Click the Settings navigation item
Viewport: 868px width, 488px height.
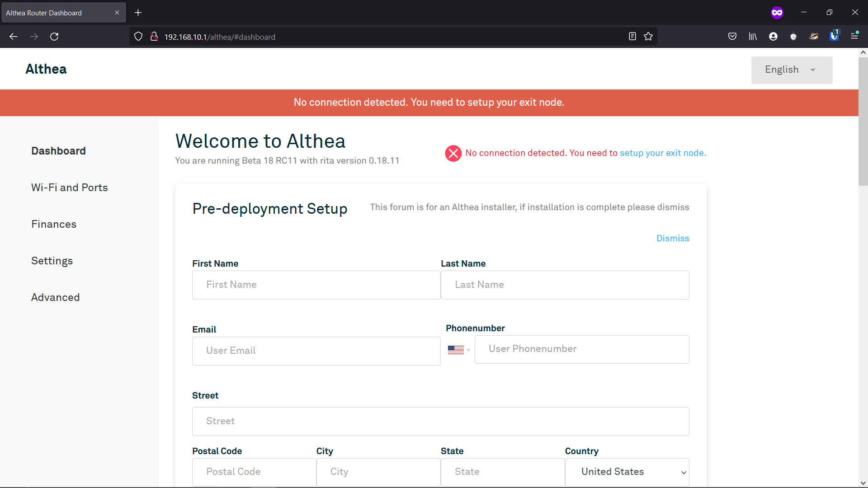coord(52,260)
